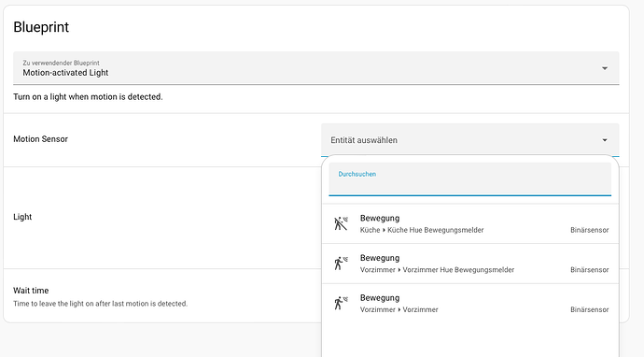Image resolution: width=644 pixels, height=357 pixels.
Task: Click the Motion Sensor field label
Action: [40, 139]
